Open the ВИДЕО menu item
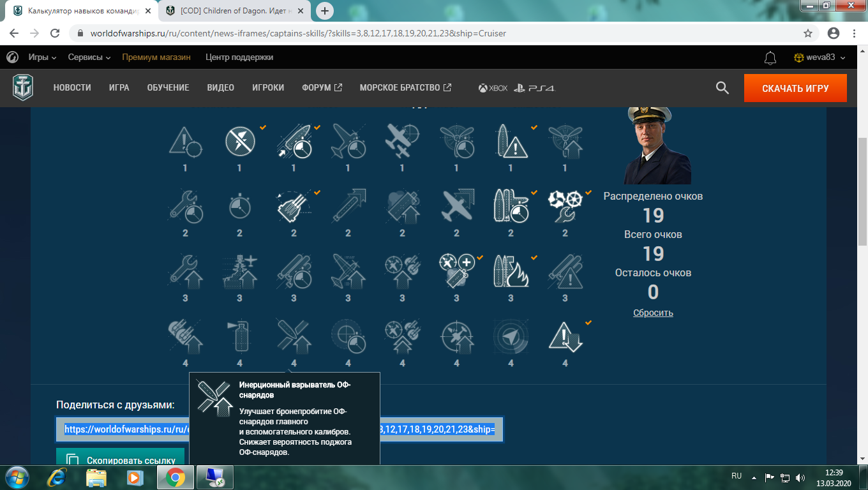The image size is (868, 490). pyautogui.click(x=221, y=88)
